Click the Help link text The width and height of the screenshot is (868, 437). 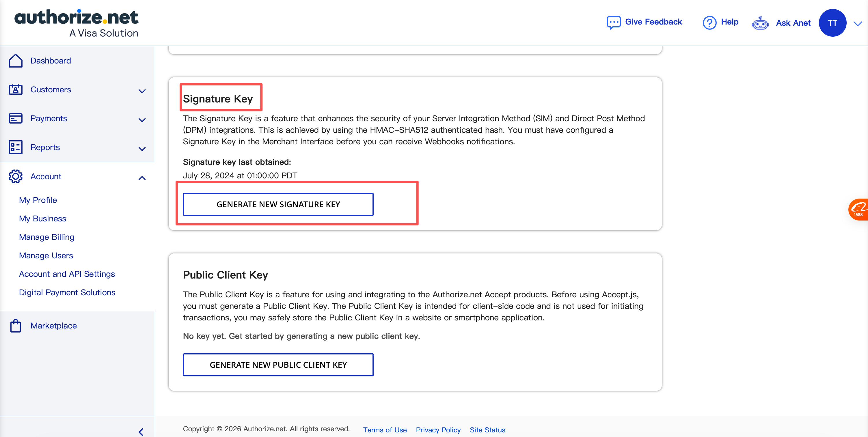point(729,22)
